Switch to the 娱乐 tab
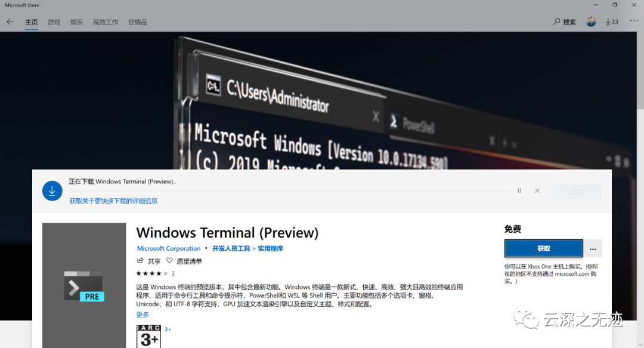Screen dimensions: 644x348 click(76, 22)
